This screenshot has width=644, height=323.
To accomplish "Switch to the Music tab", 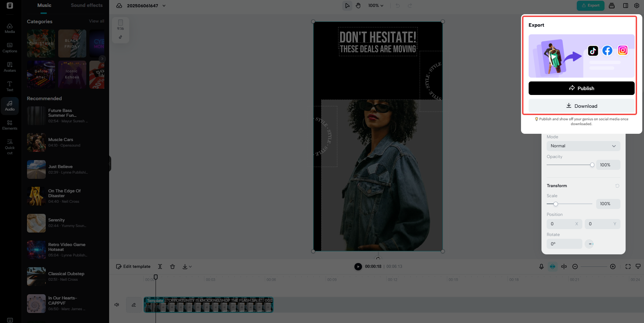I will [44, 5].
